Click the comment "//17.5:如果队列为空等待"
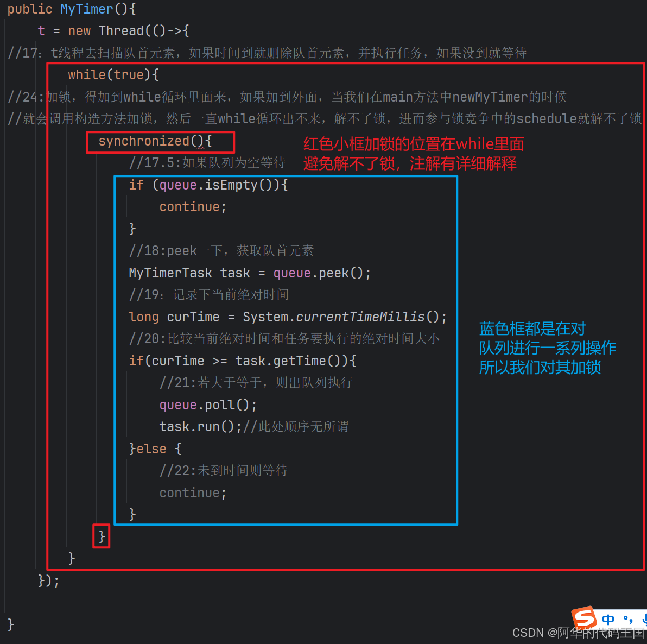This screenshot has height=644, width=647. 207,163
